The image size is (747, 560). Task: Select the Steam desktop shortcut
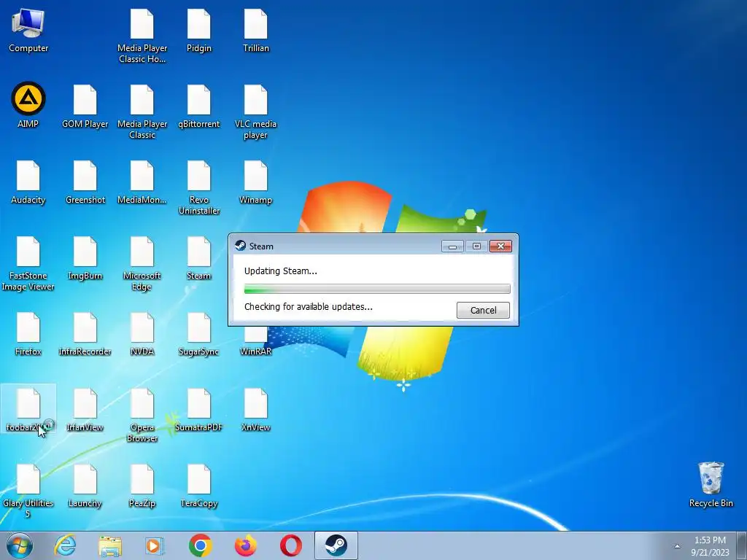(x=198, y=259)
